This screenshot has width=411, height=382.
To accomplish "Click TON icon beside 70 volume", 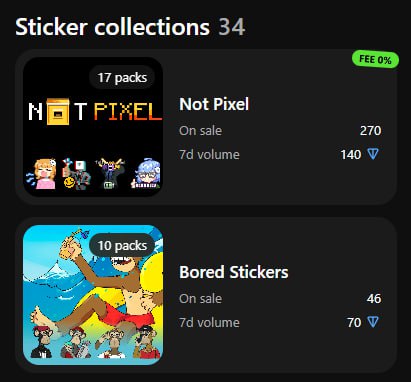I will click(373, 322).
